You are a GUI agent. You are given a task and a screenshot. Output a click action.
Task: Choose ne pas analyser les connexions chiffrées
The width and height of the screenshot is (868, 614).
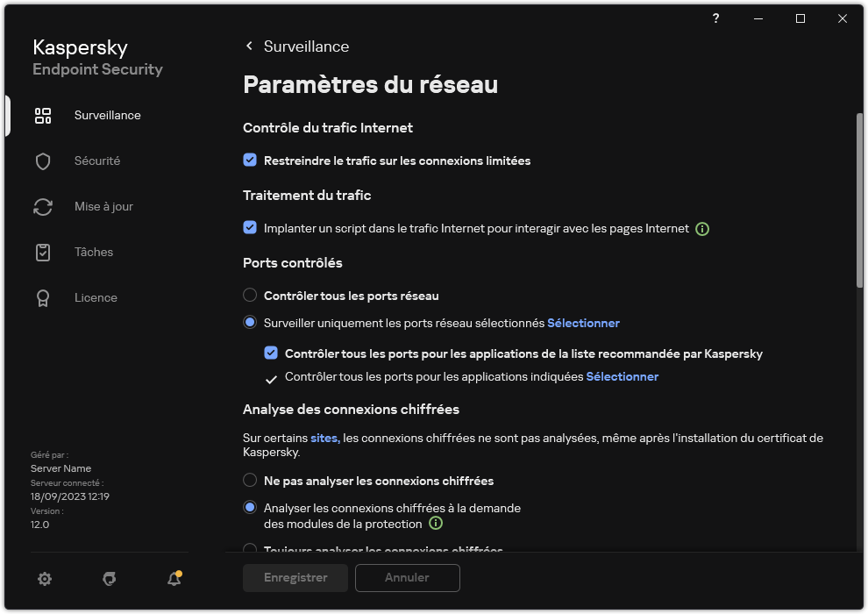250,481
